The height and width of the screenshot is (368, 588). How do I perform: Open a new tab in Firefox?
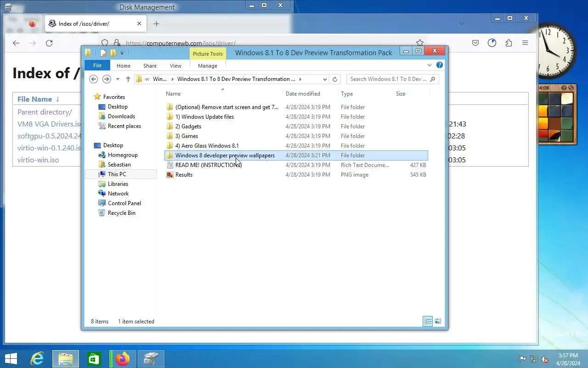156,24
